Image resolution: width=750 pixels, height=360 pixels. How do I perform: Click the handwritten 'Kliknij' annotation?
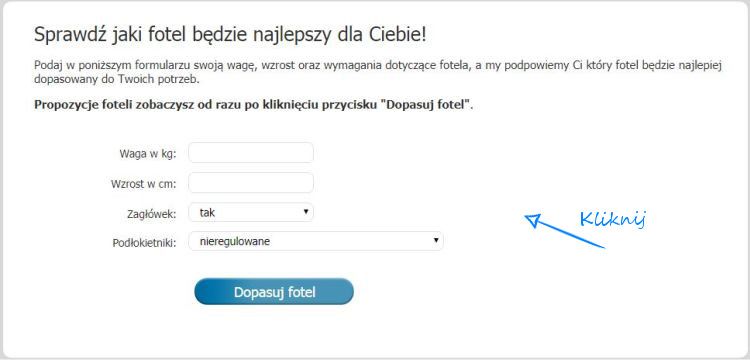pos(613,219)
